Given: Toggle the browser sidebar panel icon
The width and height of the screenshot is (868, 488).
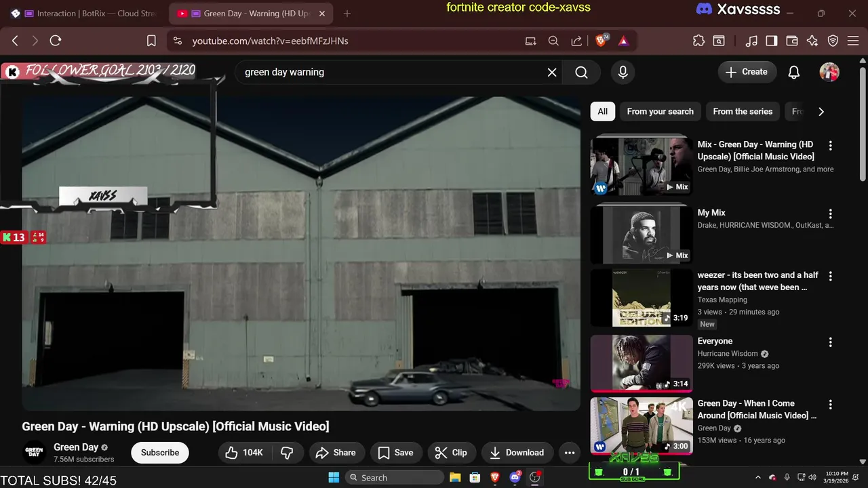Looking at the screenshot, I should [772, 41].
